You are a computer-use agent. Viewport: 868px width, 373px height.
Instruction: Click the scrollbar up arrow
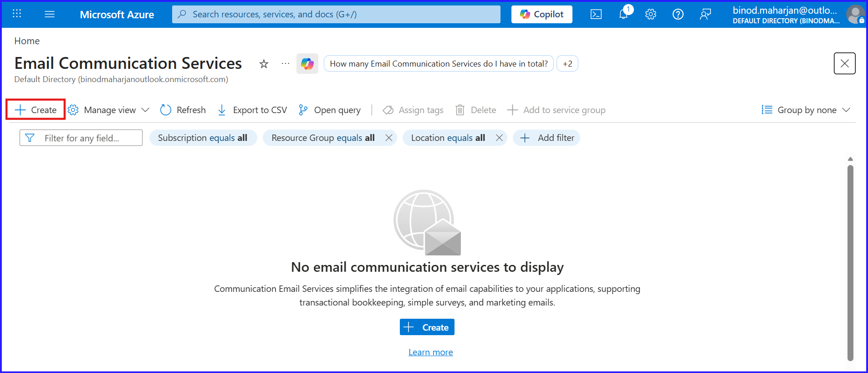click(x=850, y=159)
